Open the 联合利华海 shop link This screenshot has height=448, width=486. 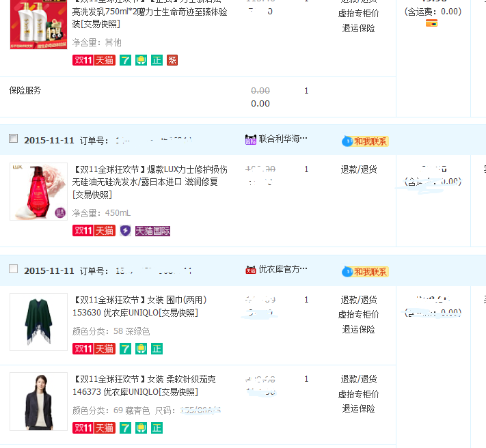(x=283, y=139)
